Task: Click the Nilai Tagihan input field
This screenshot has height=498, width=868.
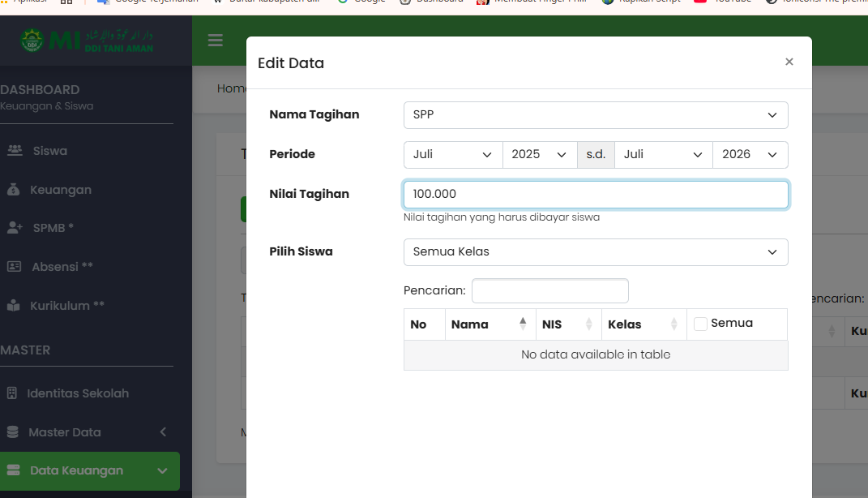Action: click(595, 195)
